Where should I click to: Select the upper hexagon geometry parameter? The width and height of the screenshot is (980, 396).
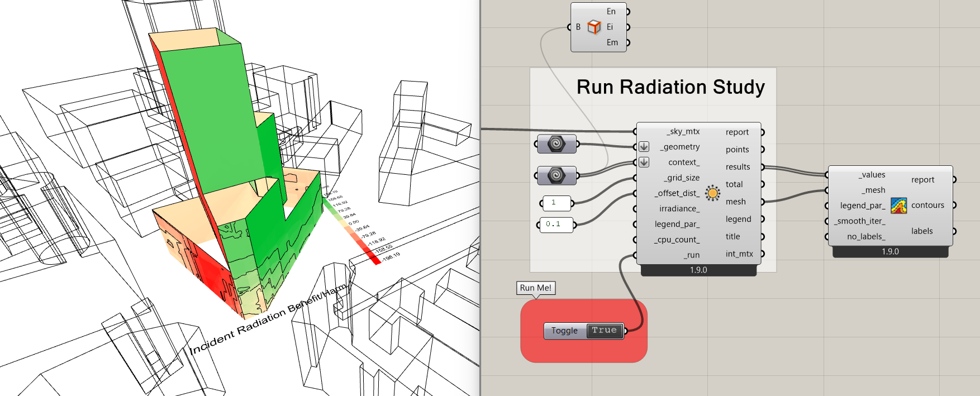click(556, 144)
